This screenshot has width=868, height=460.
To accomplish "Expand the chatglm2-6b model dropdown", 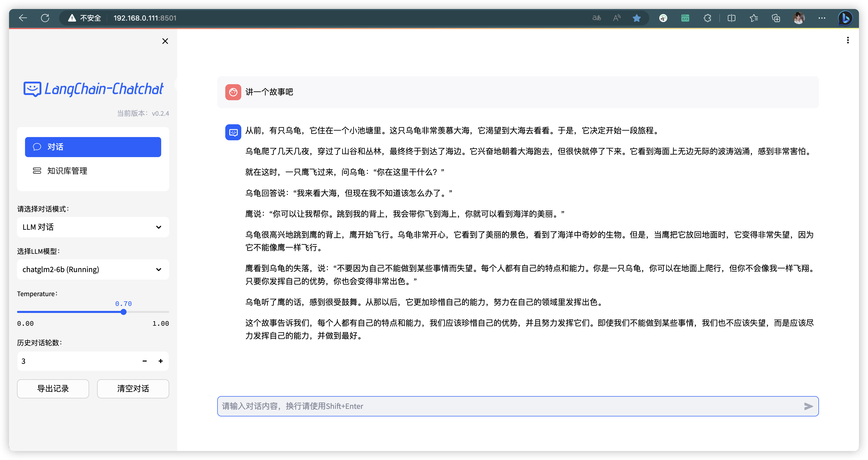I will (x=93, y=269).
